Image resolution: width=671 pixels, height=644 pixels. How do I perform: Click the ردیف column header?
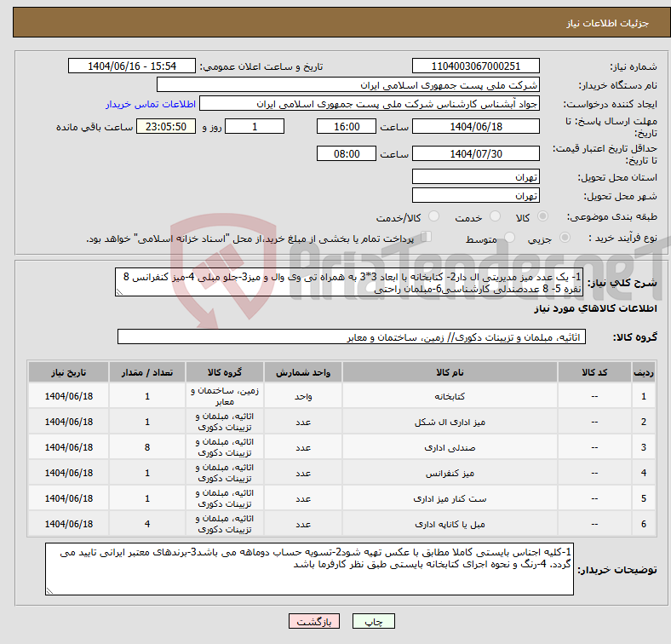643,372
